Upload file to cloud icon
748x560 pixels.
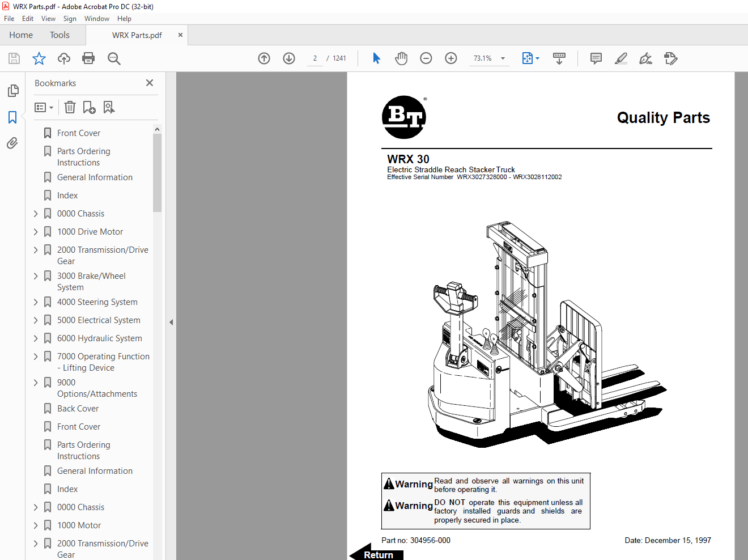(64, 58)
